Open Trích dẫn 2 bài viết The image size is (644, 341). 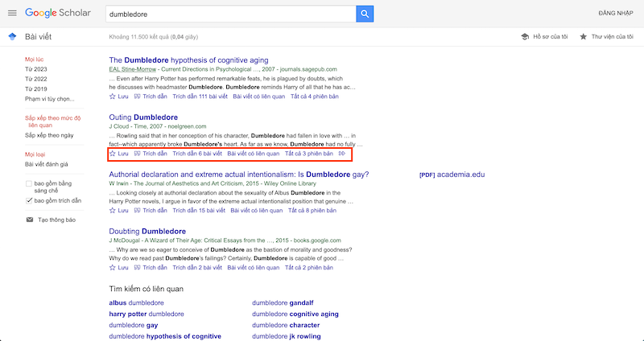click(x=197, y=268)
